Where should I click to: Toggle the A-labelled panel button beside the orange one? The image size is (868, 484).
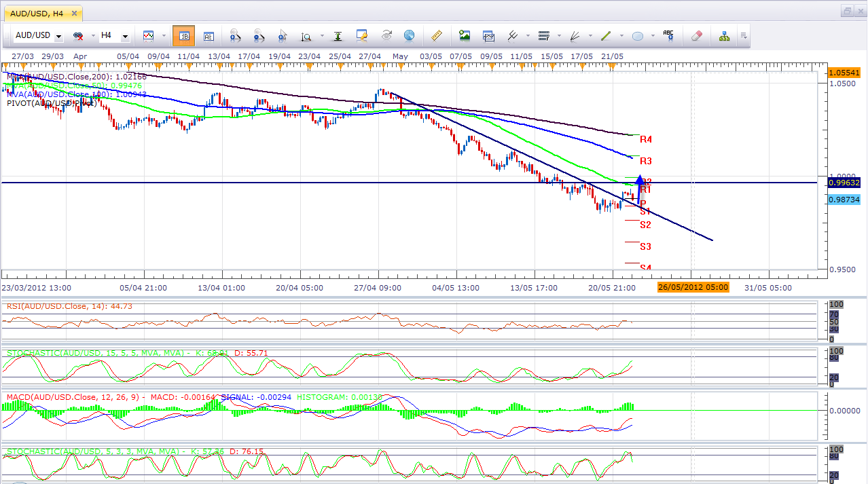coord(209,35)
